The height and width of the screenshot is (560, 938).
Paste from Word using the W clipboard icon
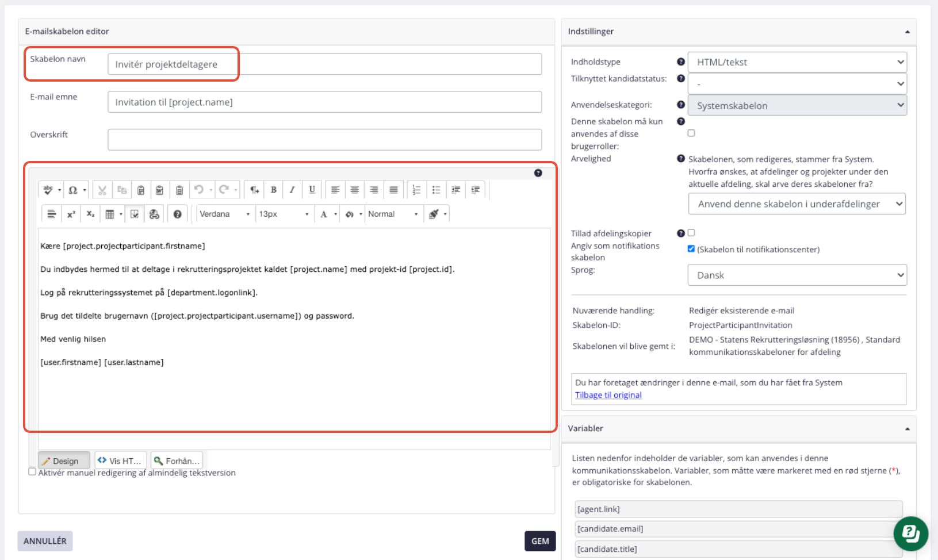point(160,190)
